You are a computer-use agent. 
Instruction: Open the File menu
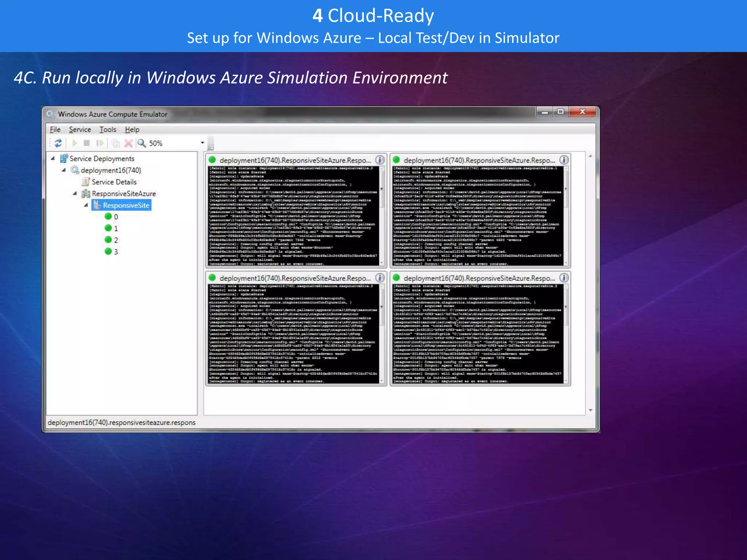[55, 129]
